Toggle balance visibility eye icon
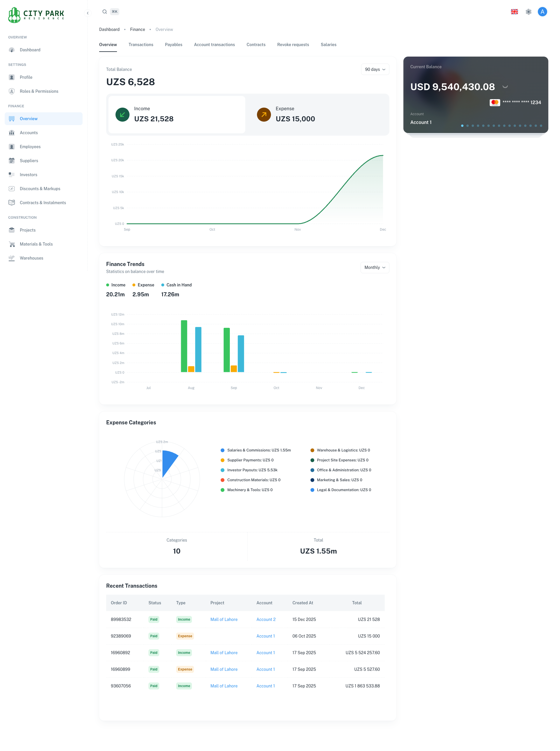Screen dimensions: 560x751 pos(505,87)
